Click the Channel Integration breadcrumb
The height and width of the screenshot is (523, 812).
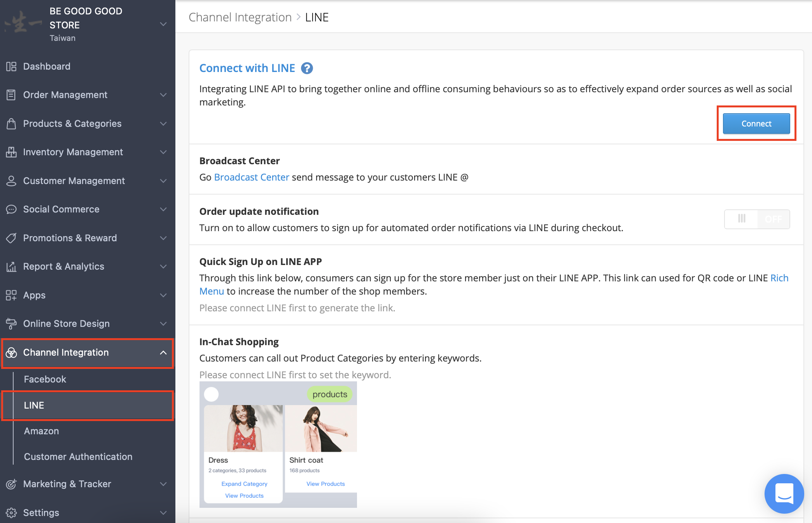[240, 18]
